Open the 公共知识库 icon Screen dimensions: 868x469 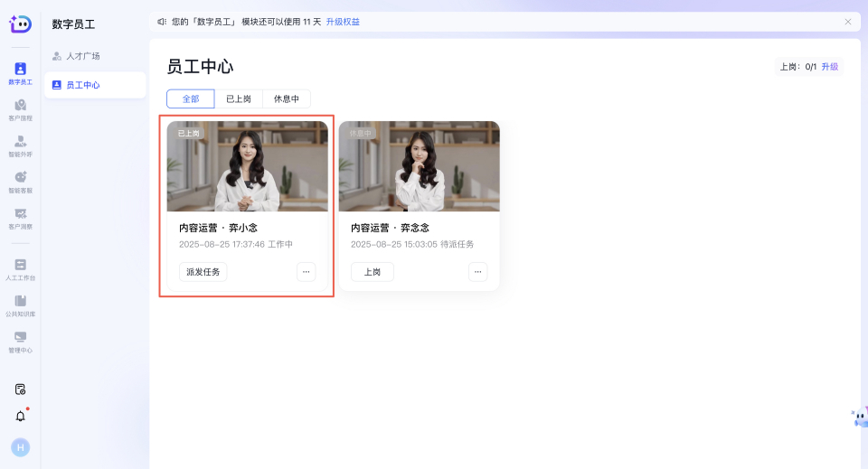tap(20, 305)
